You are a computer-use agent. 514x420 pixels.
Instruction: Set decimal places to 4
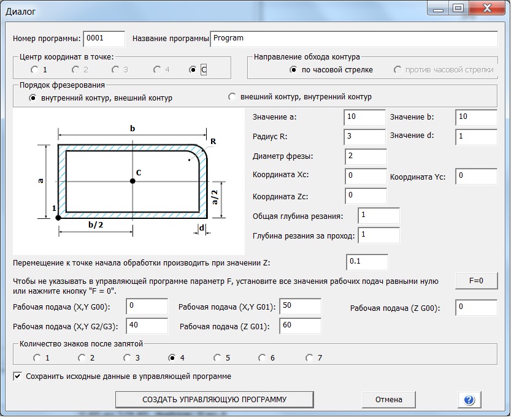(x=172, y=358)
